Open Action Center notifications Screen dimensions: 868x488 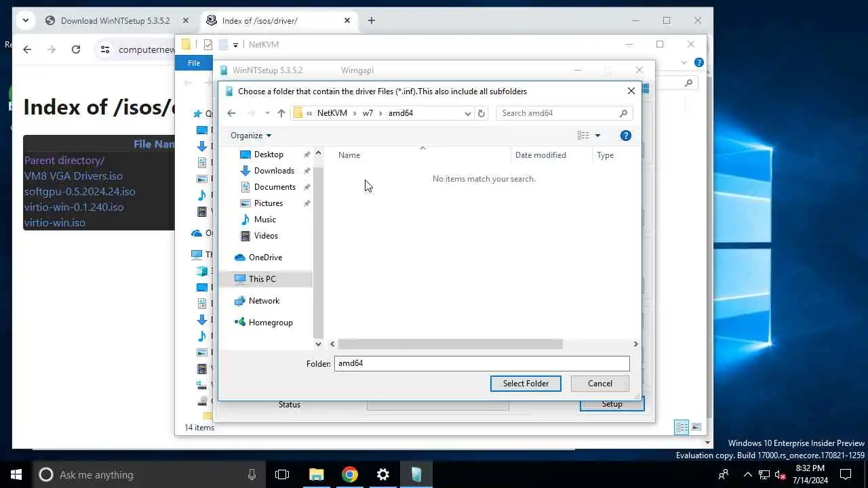[846, 474]
